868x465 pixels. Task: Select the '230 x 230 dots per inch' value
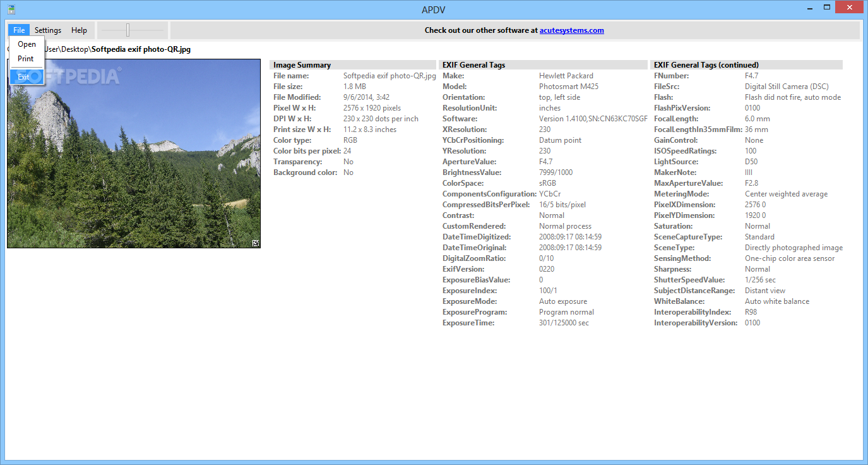[x=381, y=119]
